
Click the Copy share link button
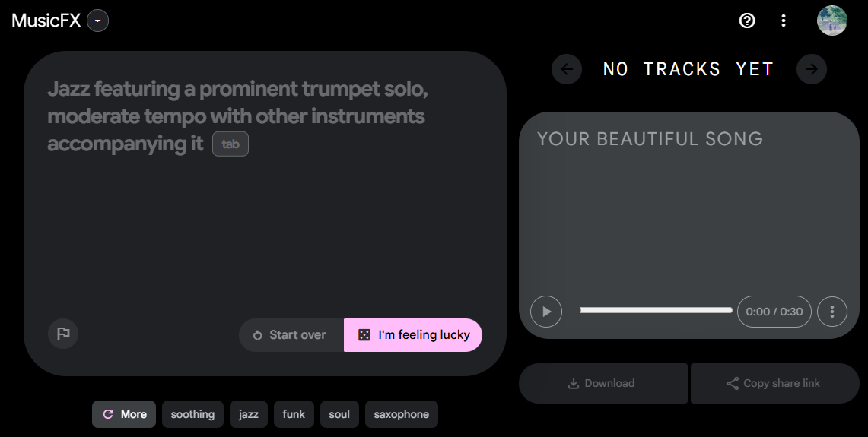(x=774, y=383)
